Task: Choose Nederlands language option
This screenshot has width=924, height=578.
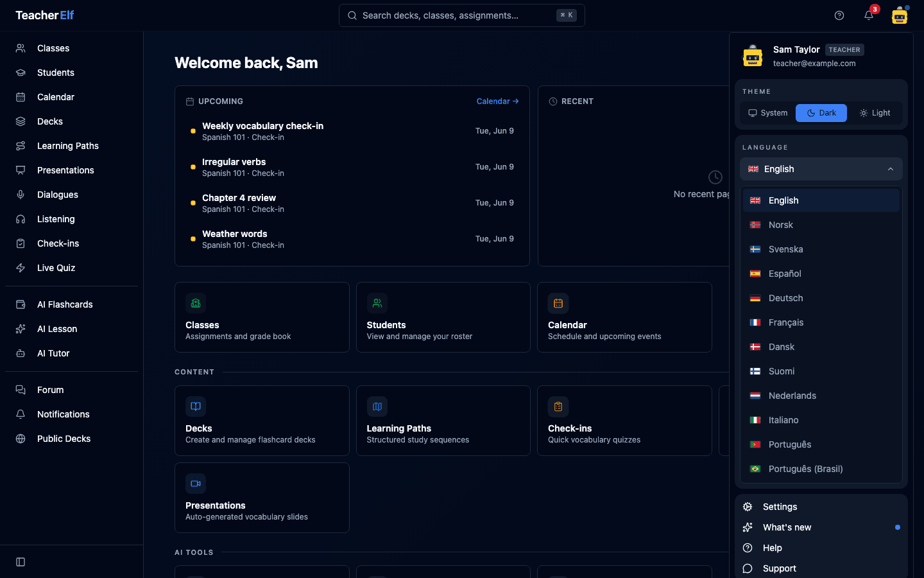Action: (x=821, y=396)
